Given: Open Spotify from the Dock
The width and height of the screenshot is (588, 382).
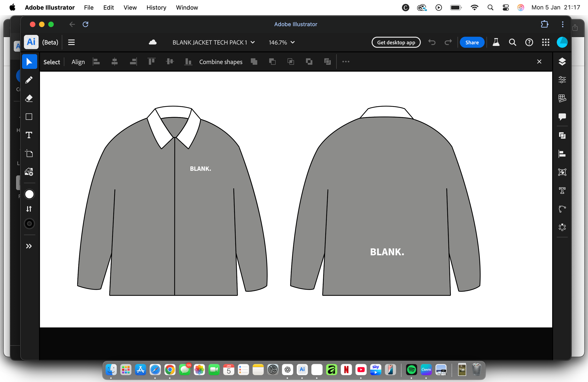Looking at the screenshot, I should [x=411, y=370].
